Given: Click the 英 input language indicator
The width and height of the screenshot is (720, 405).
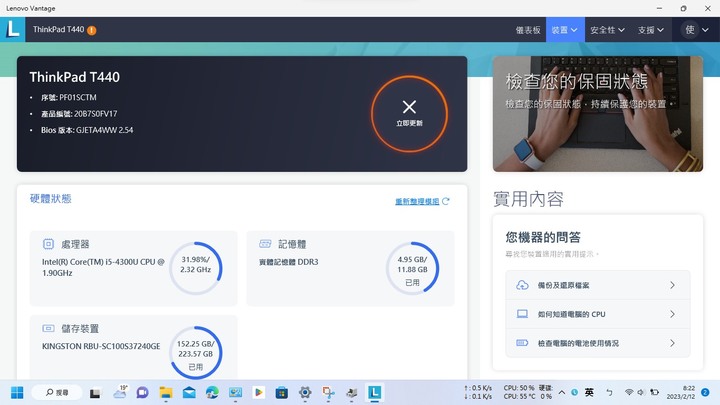Looking at the screenshot, I should (589, 392).
